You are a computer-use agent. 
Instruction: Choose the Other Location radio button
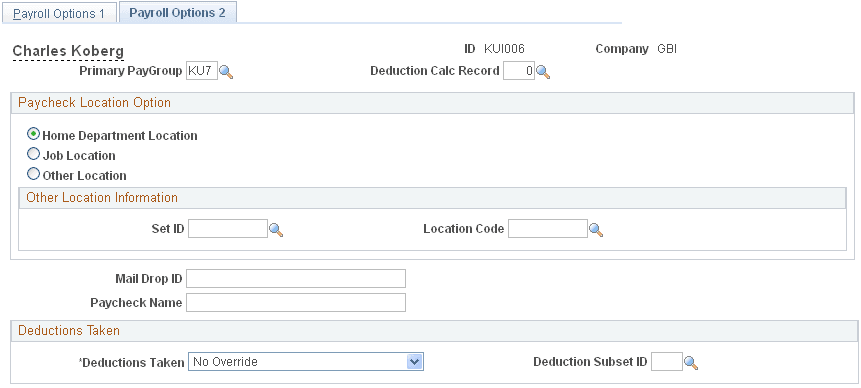tap(33, 174)
